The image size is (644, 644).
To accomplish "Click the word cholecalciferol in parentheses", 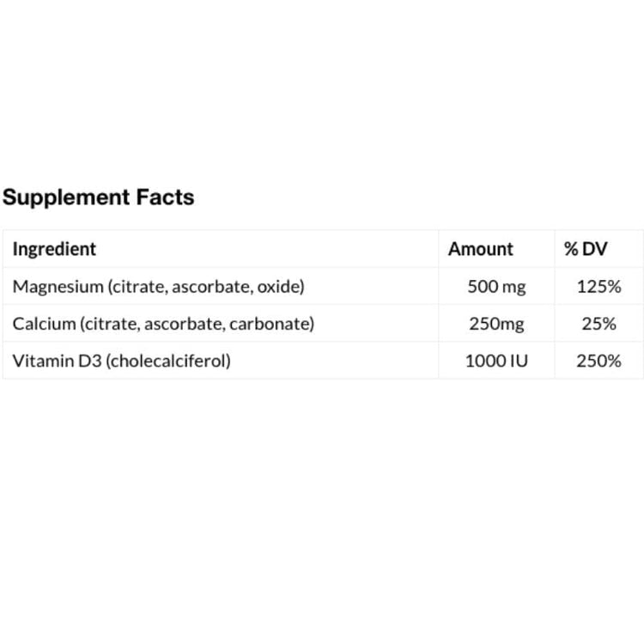I will coord(165,361).
